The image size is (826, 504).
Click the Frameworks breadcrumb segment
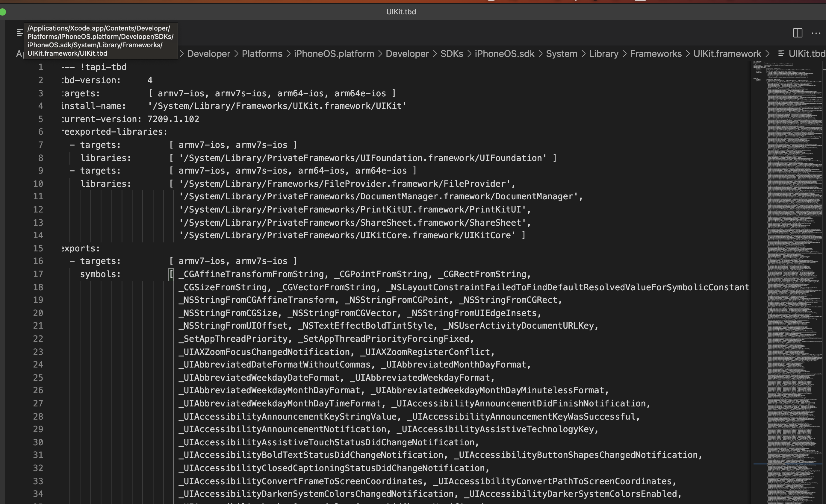click(x=655, y=54)
